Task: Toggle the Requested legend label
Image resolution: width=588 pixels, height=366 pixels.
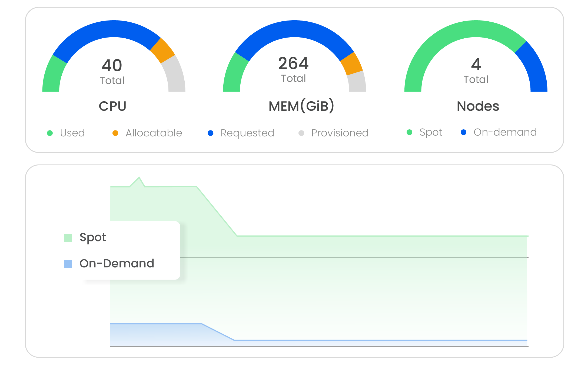Action: pyautogui.click(x=247, y=133)
